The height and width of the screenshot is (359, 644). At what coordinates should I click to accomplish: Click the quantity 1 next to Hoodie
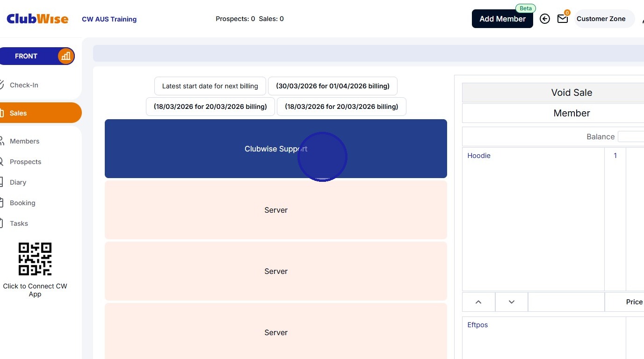coord(615,156)
